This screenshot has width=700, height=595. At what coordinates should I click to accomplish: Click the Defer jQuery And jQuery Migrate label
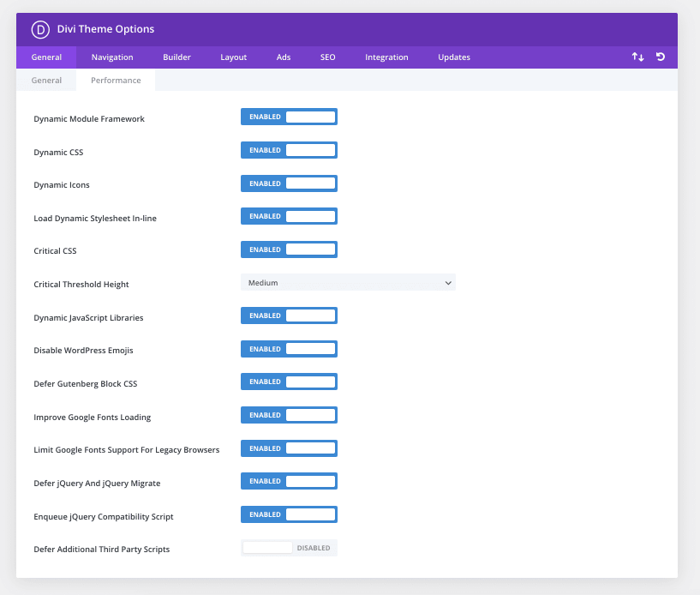pyautogui.click(x=97, y=484)
